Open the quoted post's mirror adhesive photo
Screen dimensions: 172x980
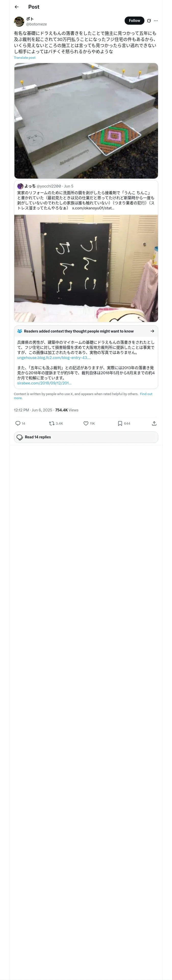click(x=86, y=268)
